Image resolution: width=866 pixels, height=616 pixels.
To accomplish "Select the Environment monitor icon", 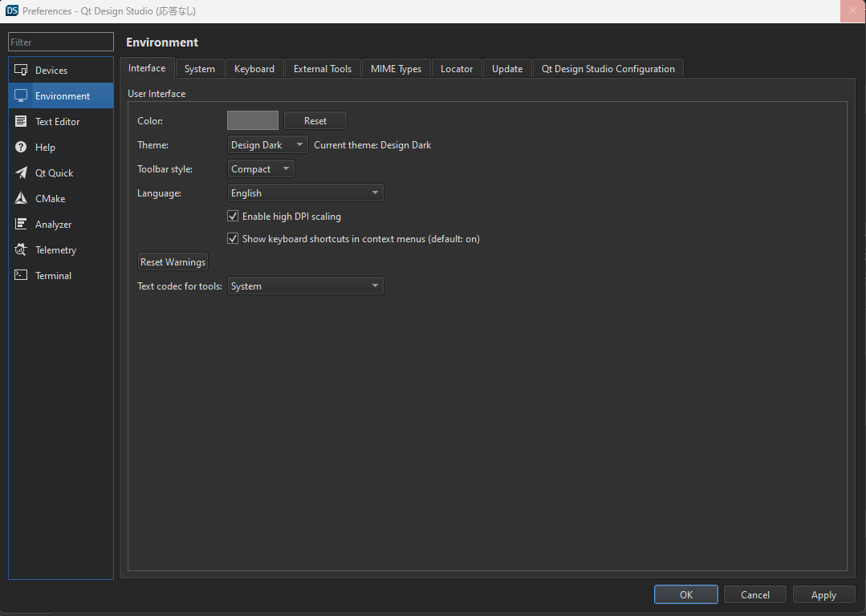I will [21, 95].
